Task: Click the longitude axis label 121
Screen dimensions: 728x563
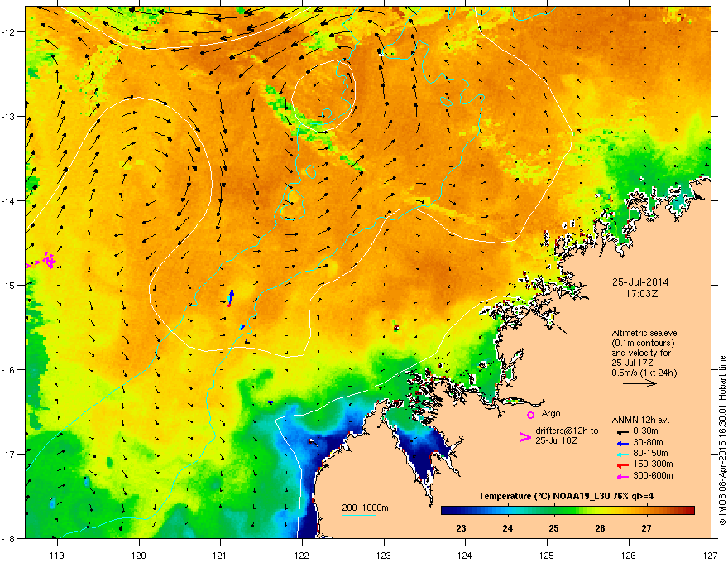Action: 220,555
